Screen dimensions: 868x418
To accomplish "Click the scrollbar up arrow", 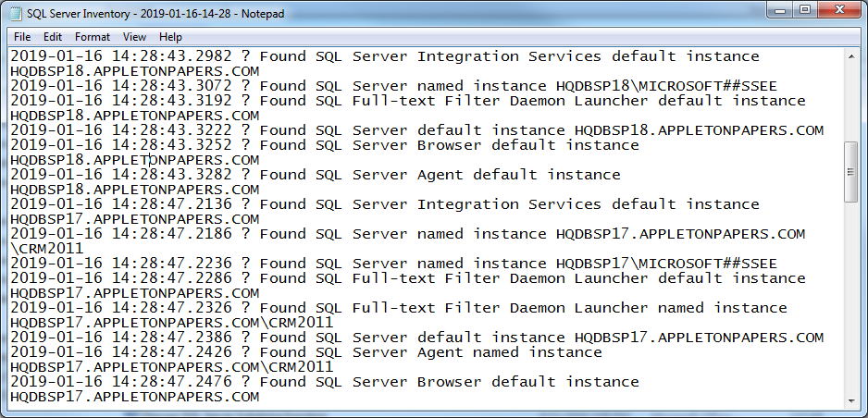I will tap(853, 56).
